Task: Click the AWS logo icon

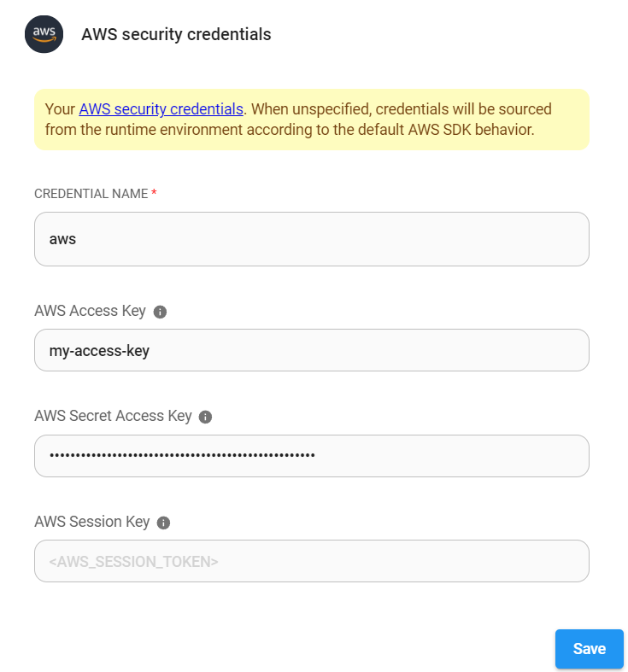Action: [x=44, y=34]
